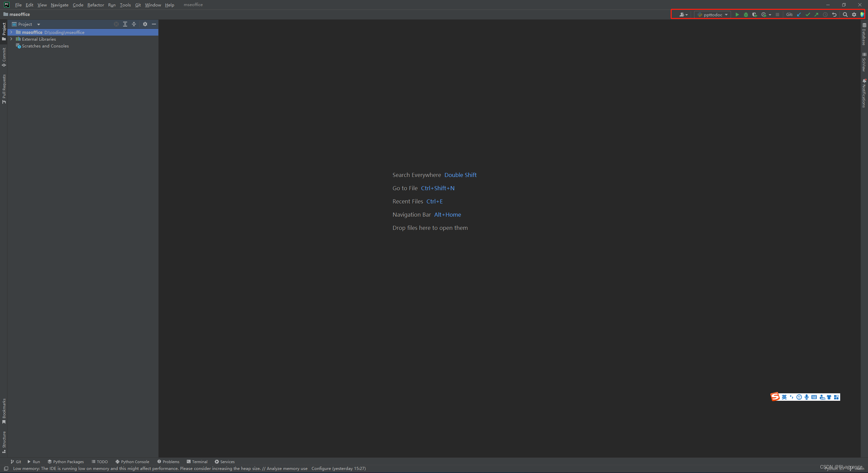Click the Double Shift shortcut link
This screenshot has width=868, height=473.
[x=460, y=175]
